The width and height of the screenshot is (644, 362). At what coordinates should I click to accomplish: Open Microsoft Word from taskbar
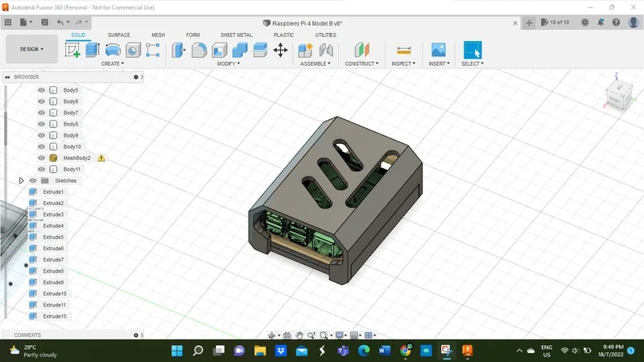click(385, 351)
